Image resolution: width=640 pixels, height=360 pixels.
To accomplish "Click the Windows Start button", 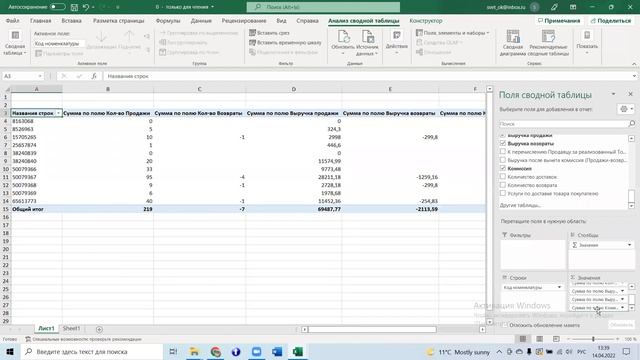I will coord(9,351).
